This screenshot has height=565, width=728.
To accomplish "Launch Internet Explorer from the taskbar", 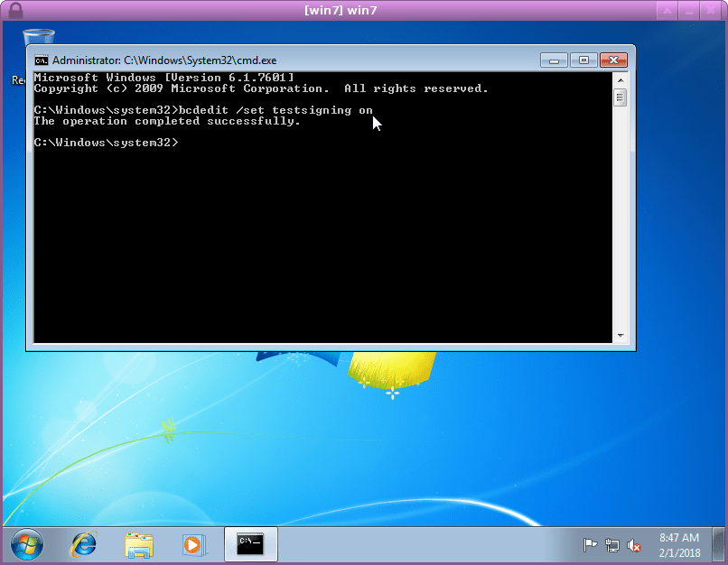I will tap(83, 544).
